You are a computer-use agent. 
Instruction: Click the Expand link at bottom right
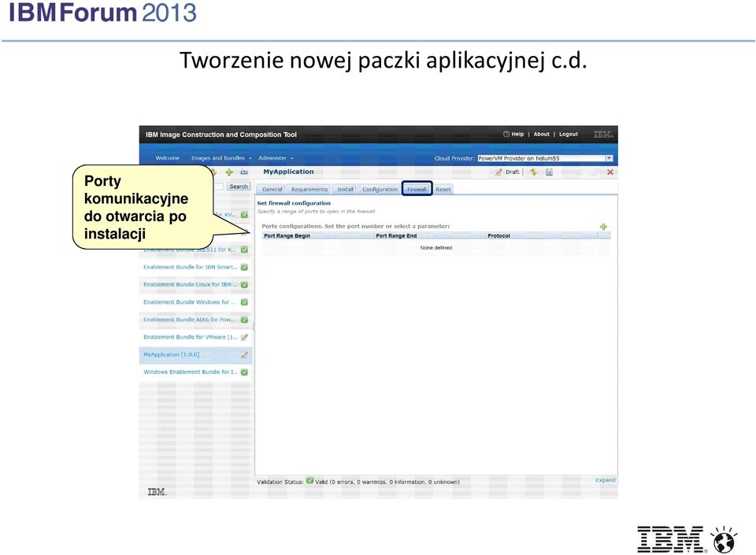(x=605, y=480)
